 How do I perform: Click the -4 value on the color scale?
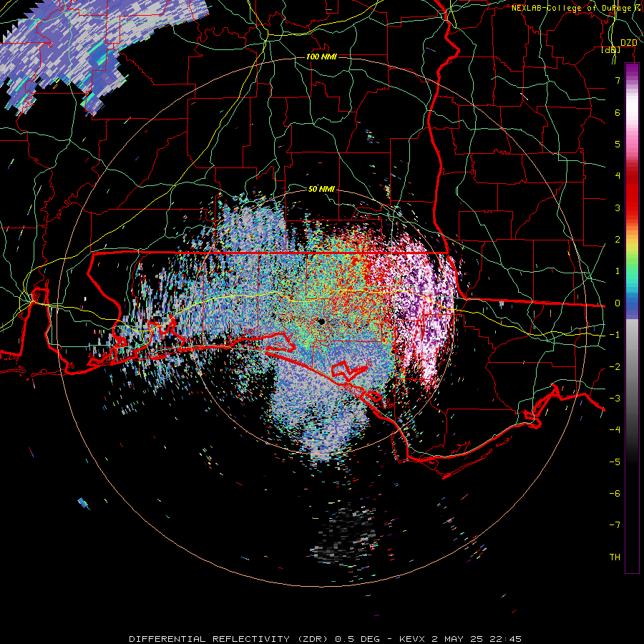point(615,430)
